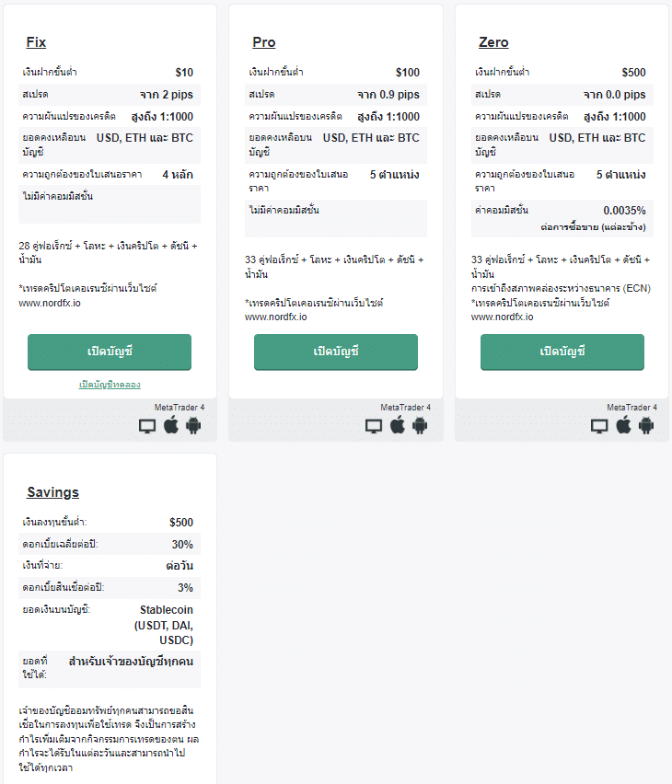Click the Savings account title
The image size is (672, 784).
pos(52,492)
